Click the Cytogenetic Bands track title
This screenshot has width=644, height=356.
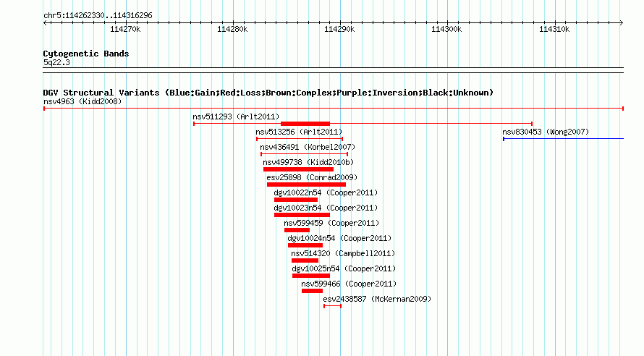(86, 54)
